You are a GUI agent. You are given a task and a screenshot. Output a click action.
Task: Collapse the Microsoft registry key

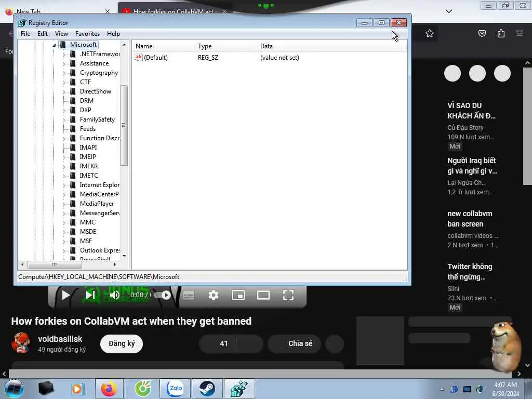[x=54, y=45]
